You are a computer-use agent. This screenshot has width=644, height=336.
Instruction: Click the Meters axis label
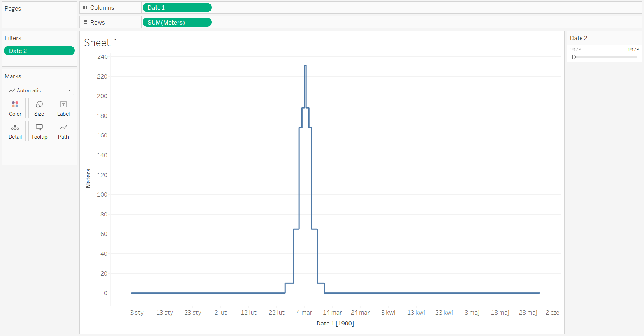click(88, 179)
